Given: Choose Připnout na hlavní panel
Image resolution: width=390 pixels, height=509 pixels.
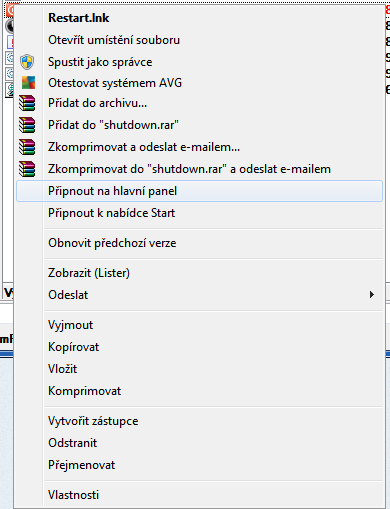Looking at the screenshot, I should [x=200, y=191].
